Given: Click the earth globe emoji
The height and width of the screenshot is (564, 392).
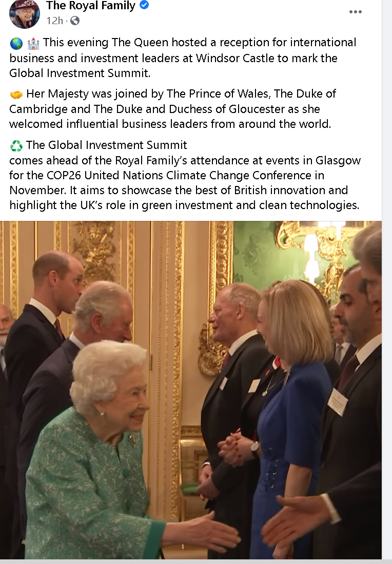Looking at the screenshot, I should [x=16, y=44].
